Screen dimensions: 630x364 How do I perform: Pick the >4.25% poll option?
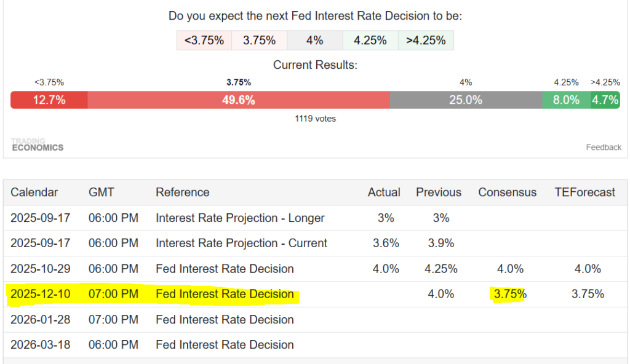coord(426,41)
